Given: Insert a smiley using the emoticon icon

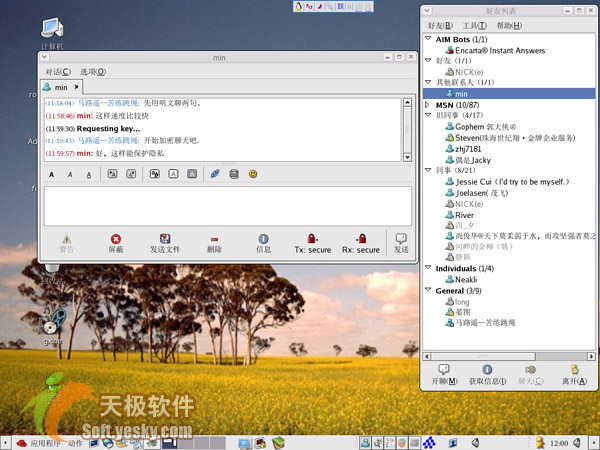Looking at the screenshot, I should [253, 174].
